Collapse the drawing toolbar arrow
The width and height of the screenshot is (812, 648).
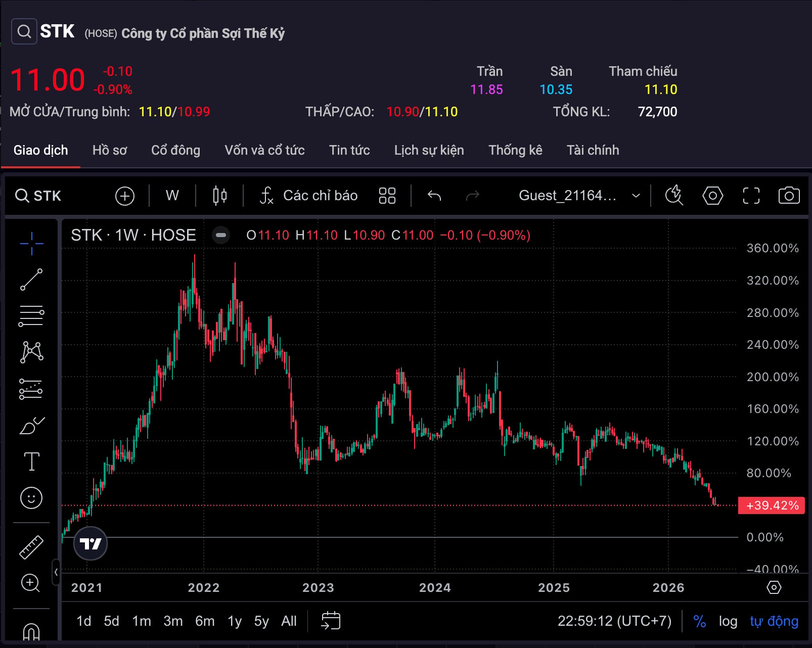(56, 572)
